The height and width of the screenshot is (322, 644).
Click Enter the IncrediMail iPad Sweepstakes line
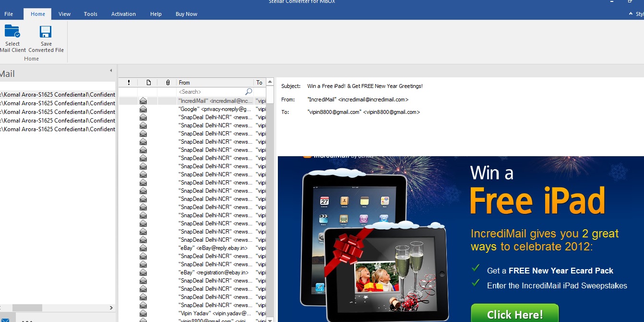pos(557,285)
